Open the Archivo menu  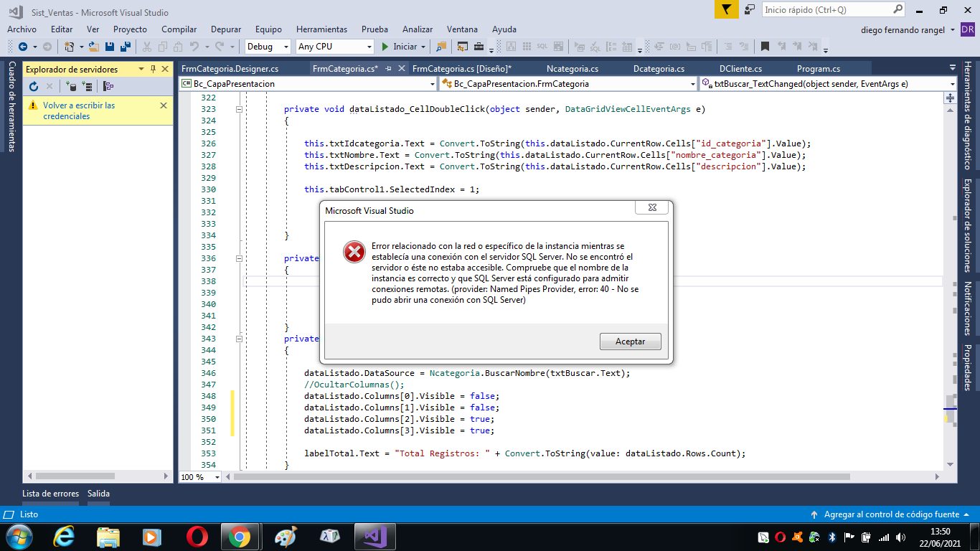(x=22, y=29)
